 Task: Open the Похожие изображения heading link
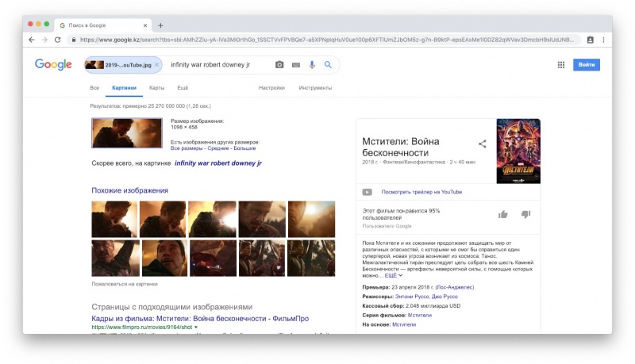[129, 190]
